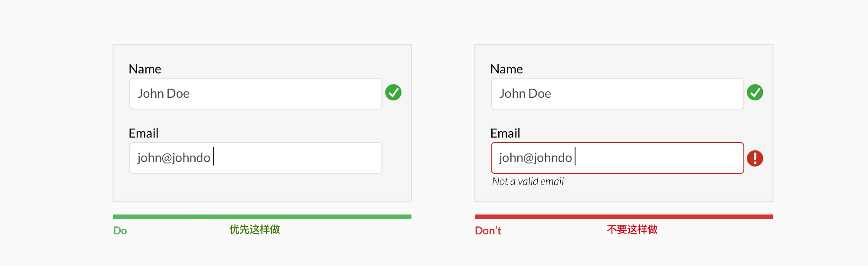Focus the Name field in the Don't example

[x=617, y=93]
